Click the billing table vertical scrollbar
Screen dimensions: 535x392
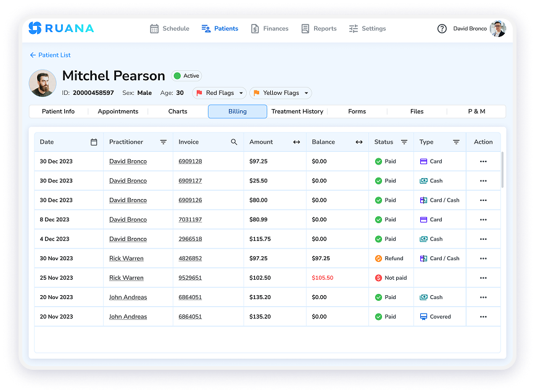(502, 169)
